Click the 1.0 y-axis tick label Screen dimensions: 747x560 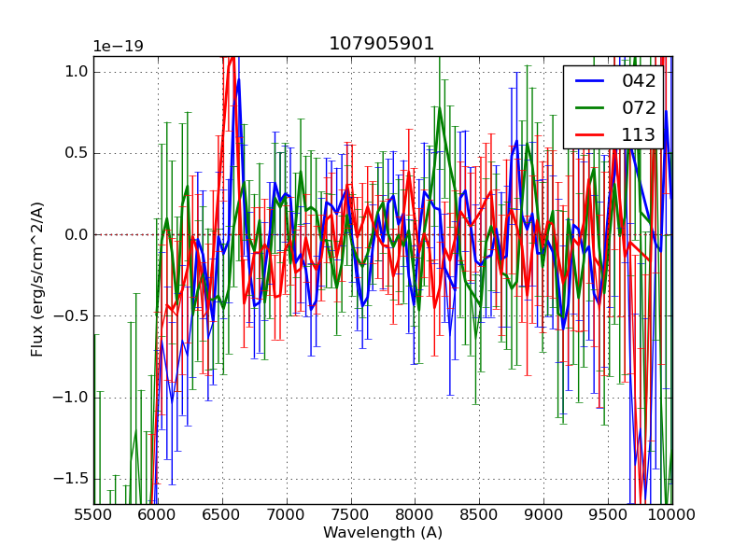pos(77,72)
